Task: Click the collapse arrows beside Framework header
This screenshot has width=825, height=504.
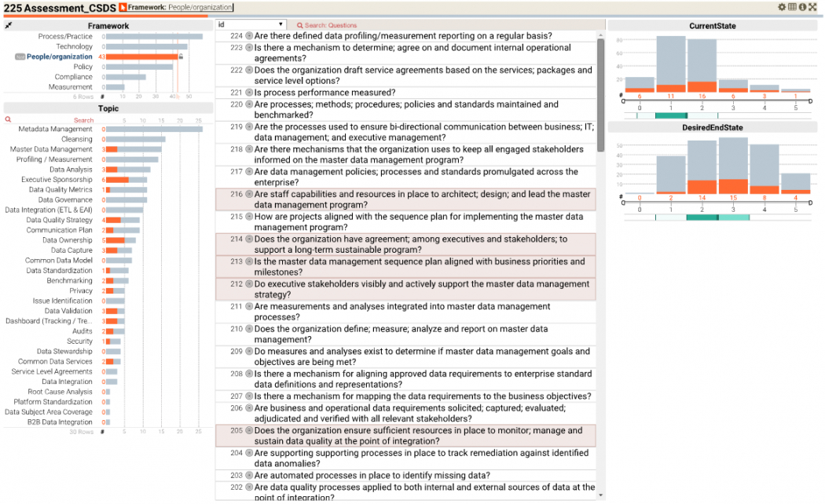Action: pos(9,25)
